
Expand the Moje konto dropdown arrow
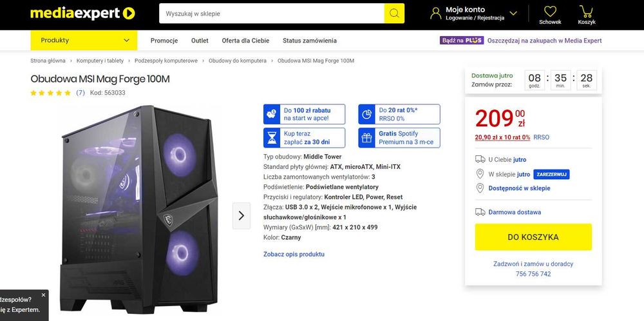pos(513,13)
